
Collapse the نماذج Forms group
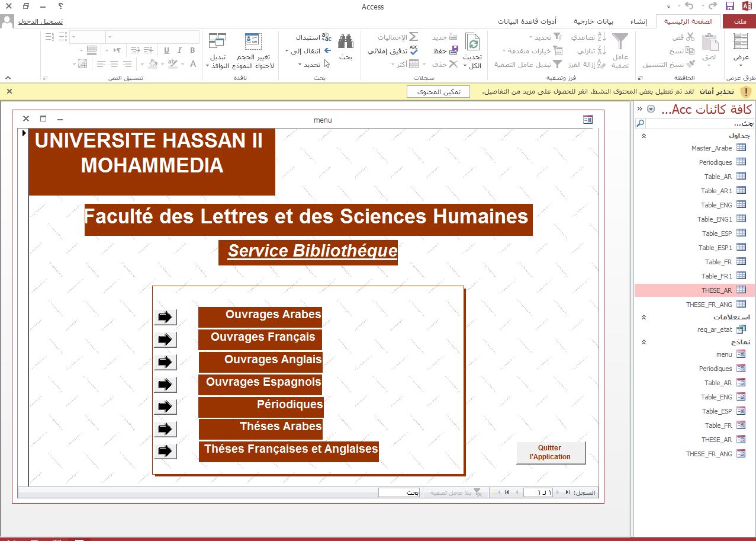644,342
